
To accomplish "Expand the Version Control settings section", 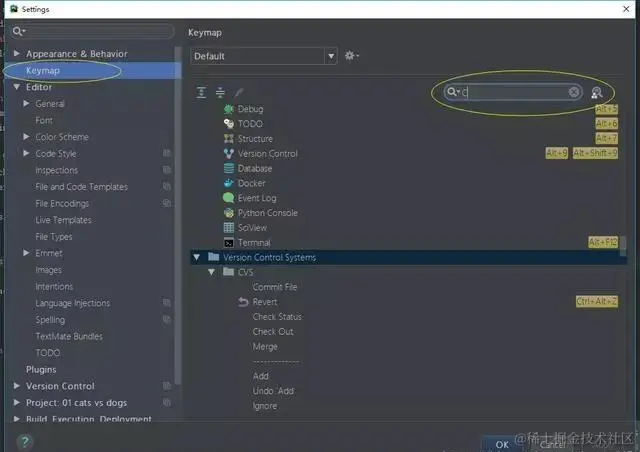I will point(17,385).
